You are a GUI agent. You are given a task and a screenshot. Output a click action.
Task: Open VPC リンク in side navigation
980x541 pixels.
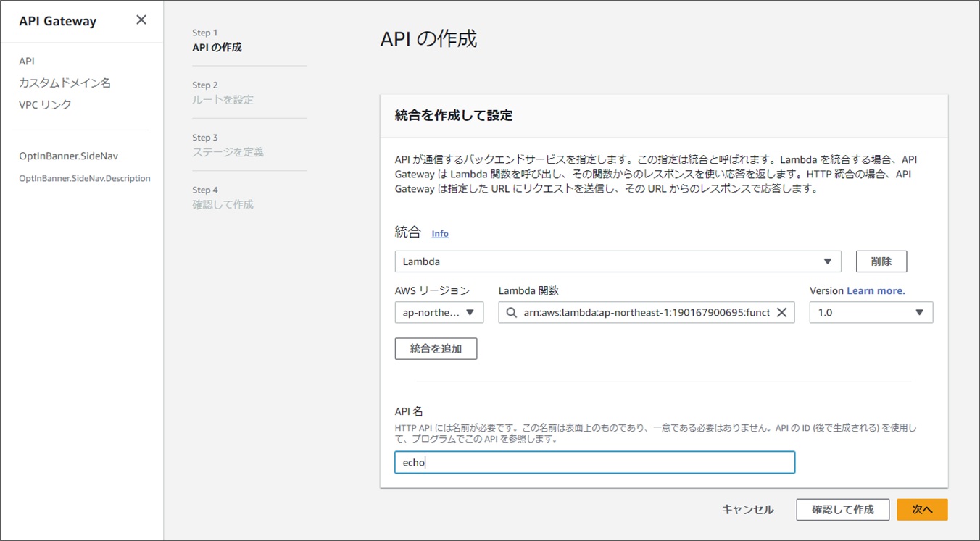[45, 105]
